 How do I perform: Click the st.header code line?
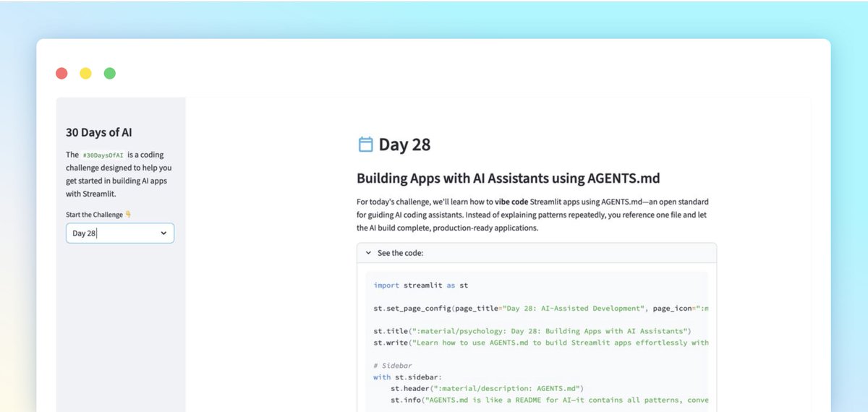click(x=487, y=388)
